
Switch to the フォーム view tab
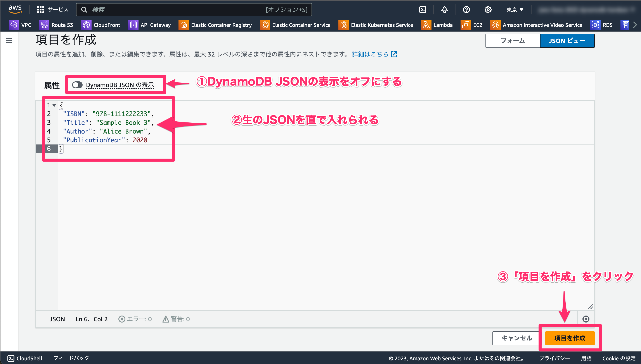(x=513, y=41)
